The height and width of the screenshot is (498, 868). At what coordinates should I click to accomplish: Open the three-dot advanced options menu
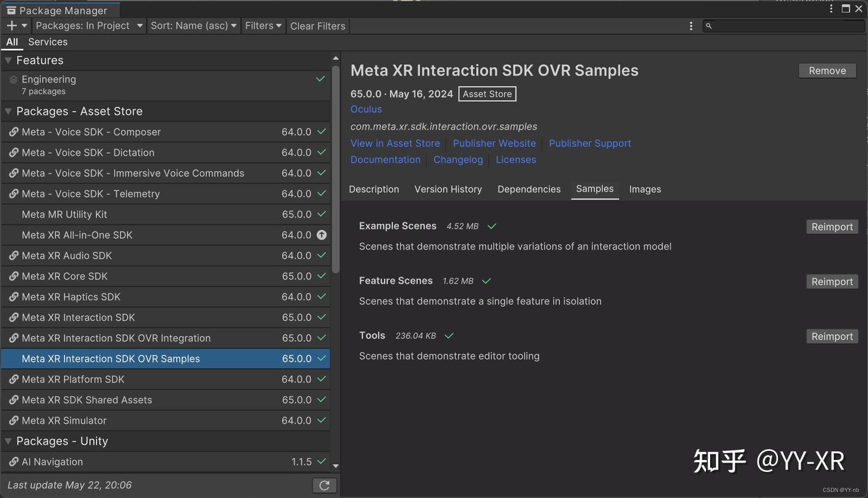(x=691, y=26)
